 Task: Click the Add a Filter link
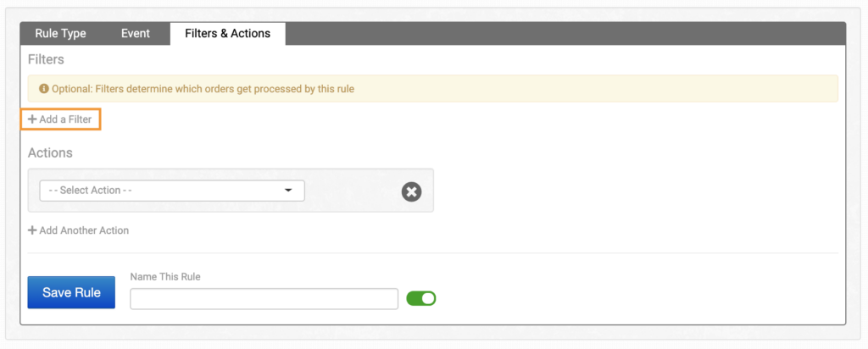pyautogui.click(x=65, y=119)
